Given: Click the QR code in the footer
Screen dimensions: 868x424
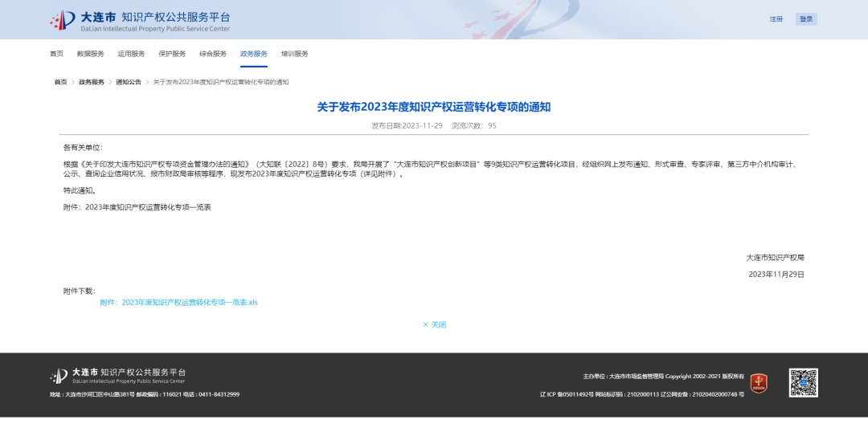Looking at the screenshot, I should pos(803,383).
